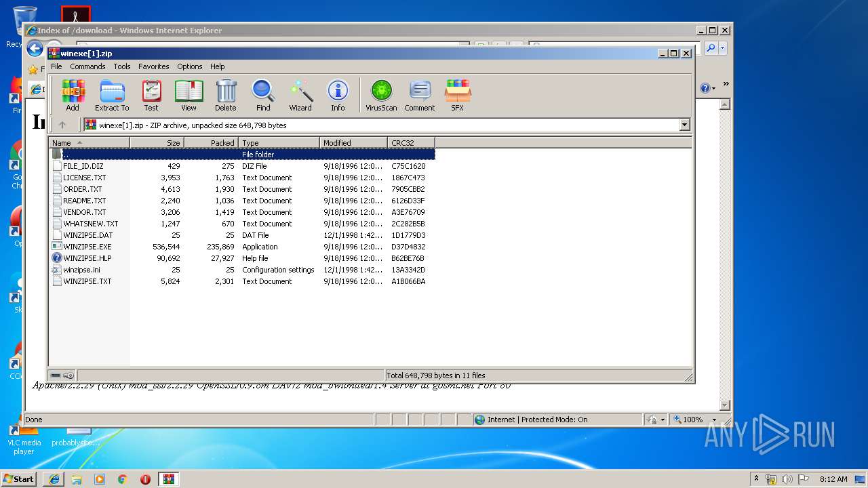This screenshot has width=868, height=488.
Task: Click the Action Center flag tray icon
Action: [x=804, y=479]
